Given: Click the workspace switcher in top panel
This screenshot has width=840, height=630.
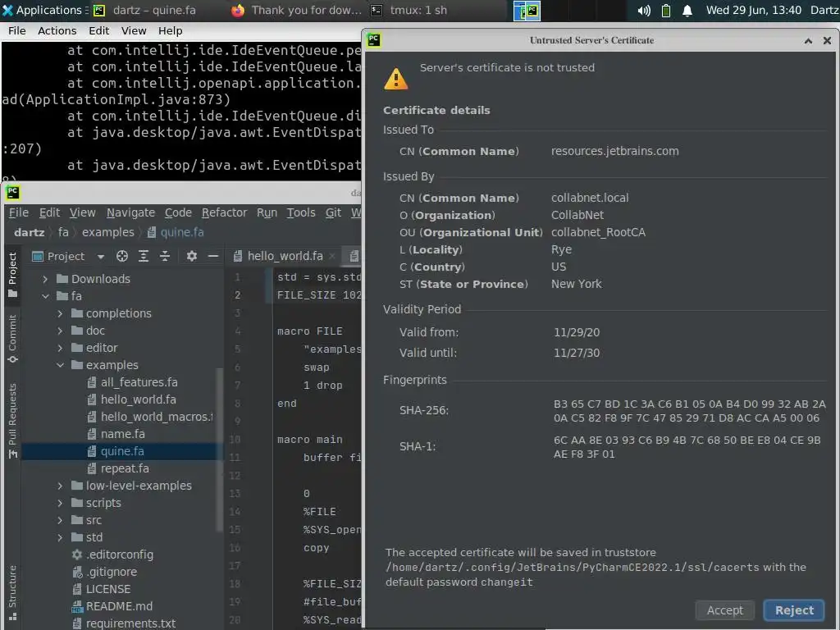Looking at the screenshot, I should coord(527,11).
